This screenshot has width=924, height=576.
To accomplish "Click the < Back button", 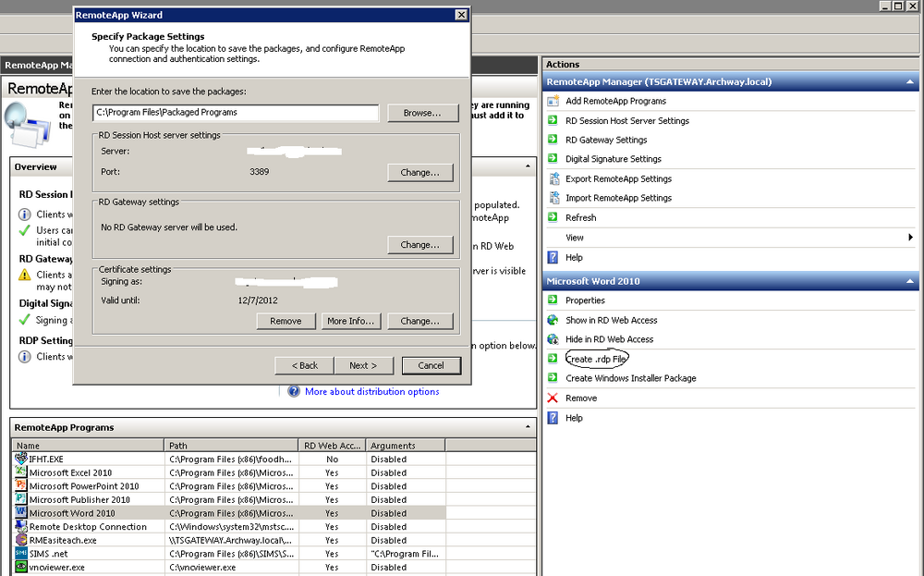I will click(305, 365).
